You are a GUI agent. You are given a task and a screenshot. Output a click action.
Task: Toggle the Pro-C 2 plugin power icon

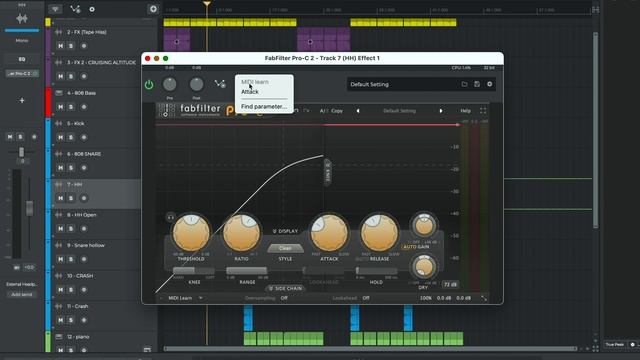149,84
